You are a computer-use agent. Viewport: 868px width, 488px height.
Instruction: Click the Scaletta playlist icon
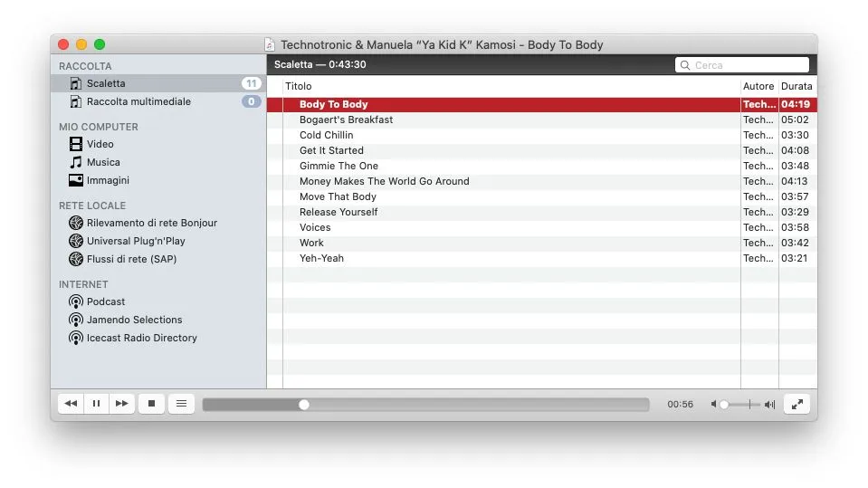tap(76, 83)
